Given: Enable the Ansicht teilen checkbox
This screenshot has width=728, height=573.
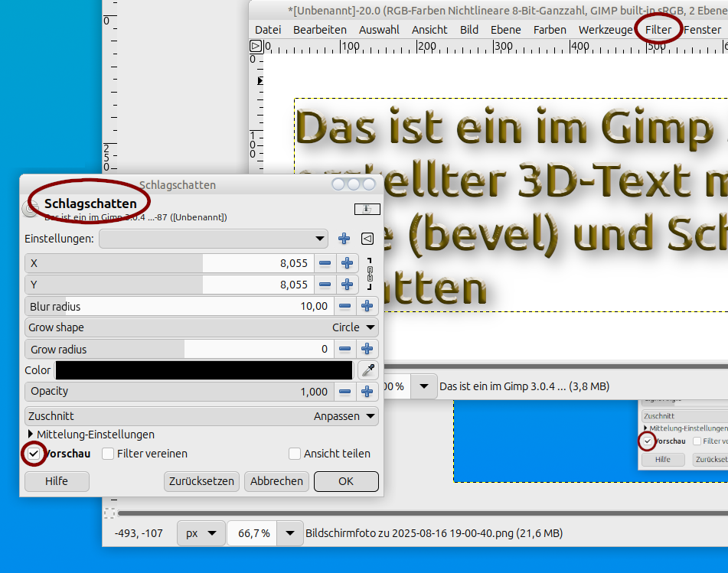Looking at the screenshot, I should [295, 454].
